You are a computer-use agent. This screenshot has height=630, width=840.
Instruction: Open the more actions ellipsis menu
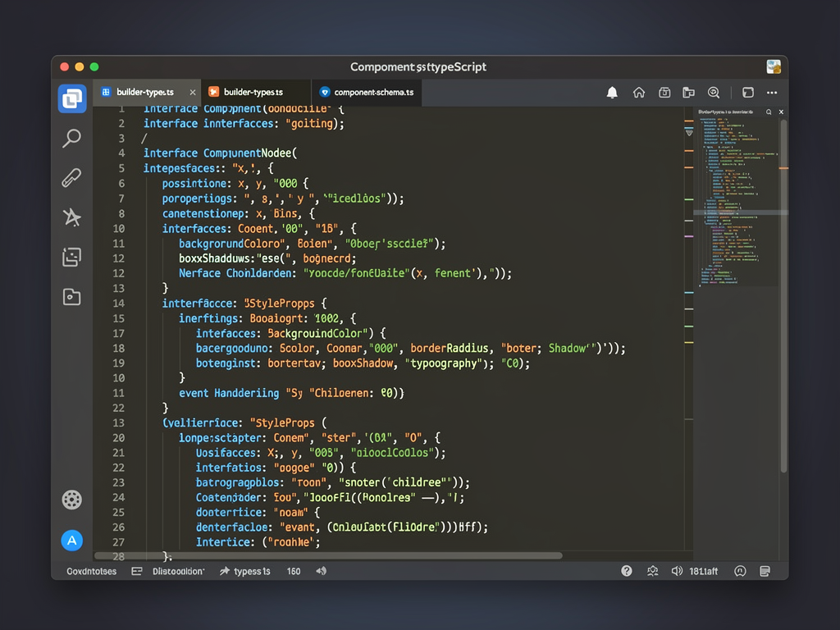(772, 93)
